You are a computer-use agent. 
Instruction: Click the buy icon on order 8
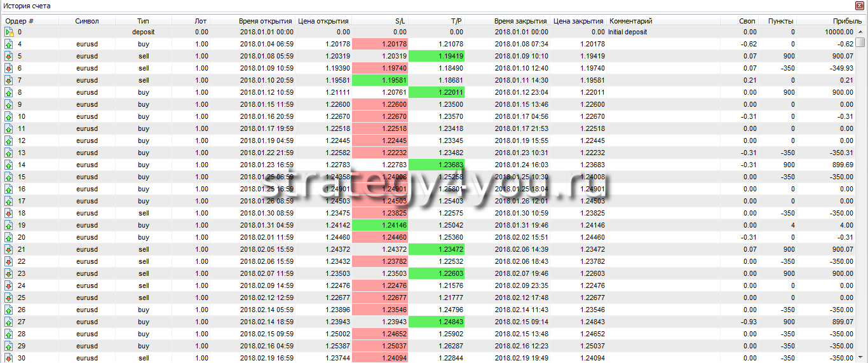click(9, 93)
